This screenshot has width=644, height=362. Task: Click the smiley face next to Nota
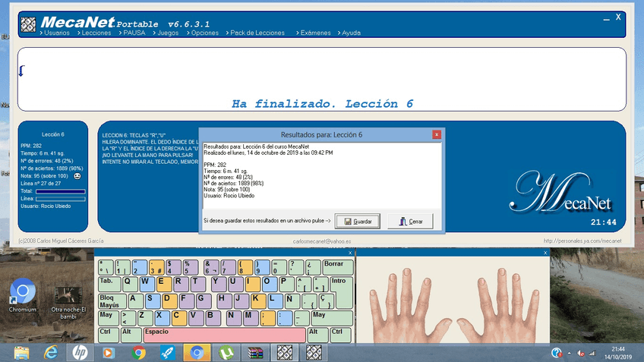(77, 176)
